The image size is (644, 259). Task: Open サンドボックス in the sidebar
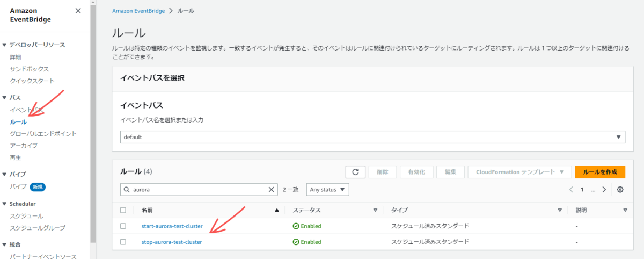pyautogui.click(x=30, y=69)
